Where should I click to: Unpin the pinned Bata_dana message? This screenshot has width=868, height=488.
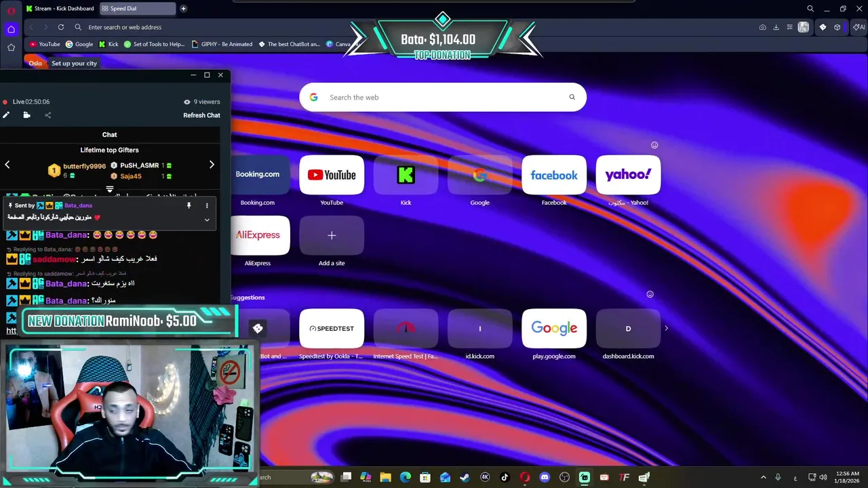[x=189, y=205]
